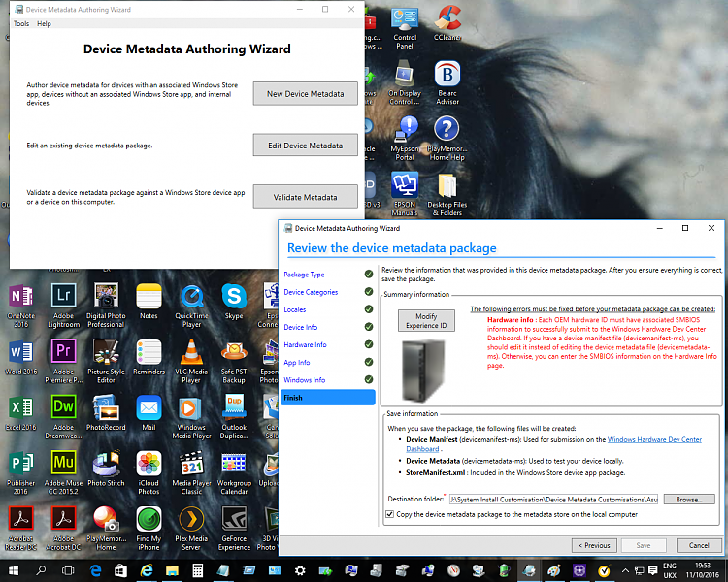Click the device tower thumbnail image
728x582 pixels.
pyautogui.click(x=422, y=370)
